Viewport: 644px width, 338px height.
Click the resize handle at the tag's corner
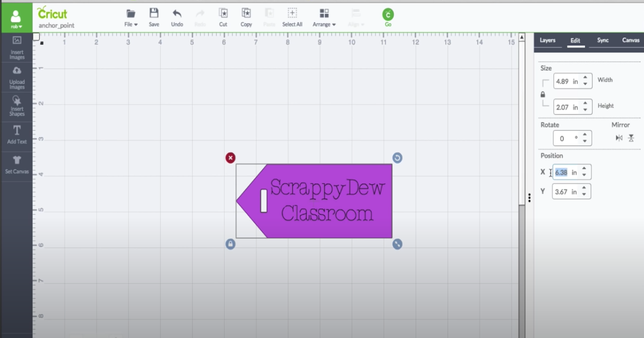[x=397, y=244]
